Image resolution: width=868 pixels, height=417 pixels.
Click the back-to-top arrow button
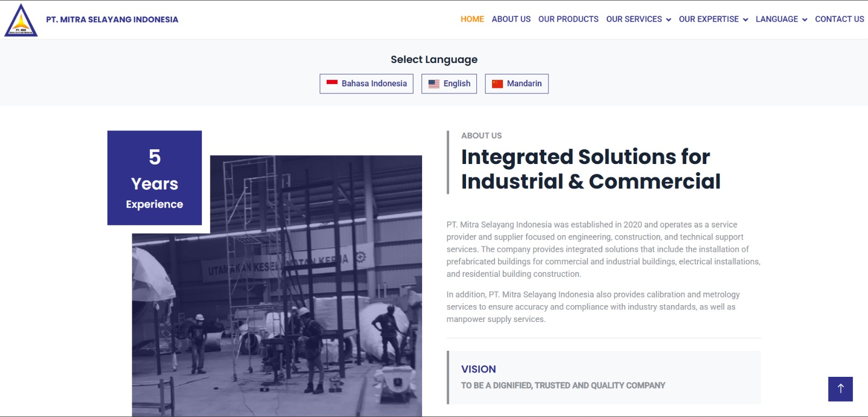(x=840, y=389)
